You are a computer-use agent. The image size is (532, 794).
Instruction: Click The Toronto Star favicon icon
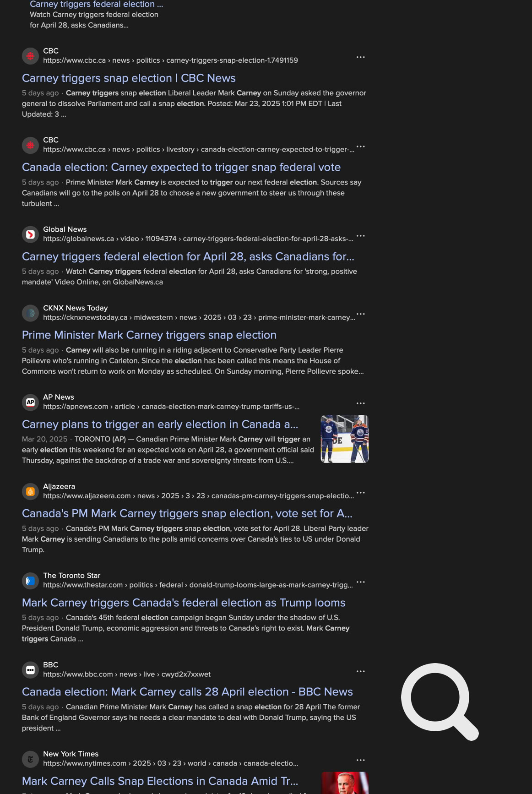30,581
